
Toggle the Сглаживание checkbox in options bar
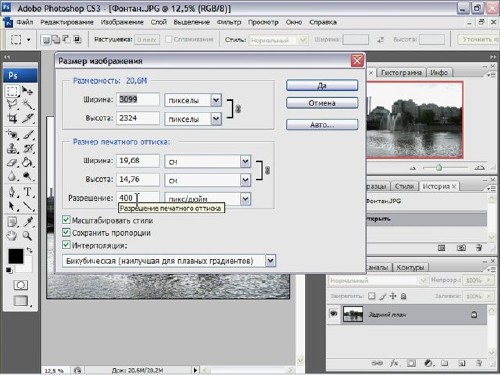pyautogui.click(x=168, y=40)
